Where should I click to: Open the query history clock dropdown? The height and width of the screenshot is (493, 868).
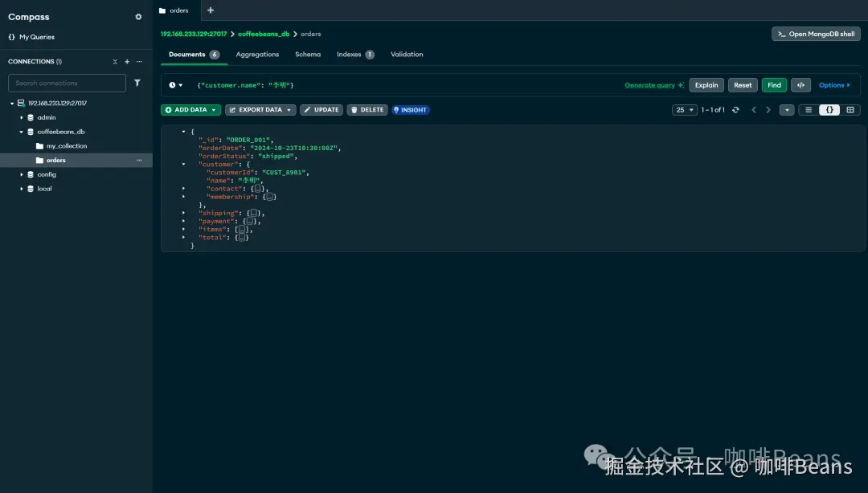tap(175, 85)
